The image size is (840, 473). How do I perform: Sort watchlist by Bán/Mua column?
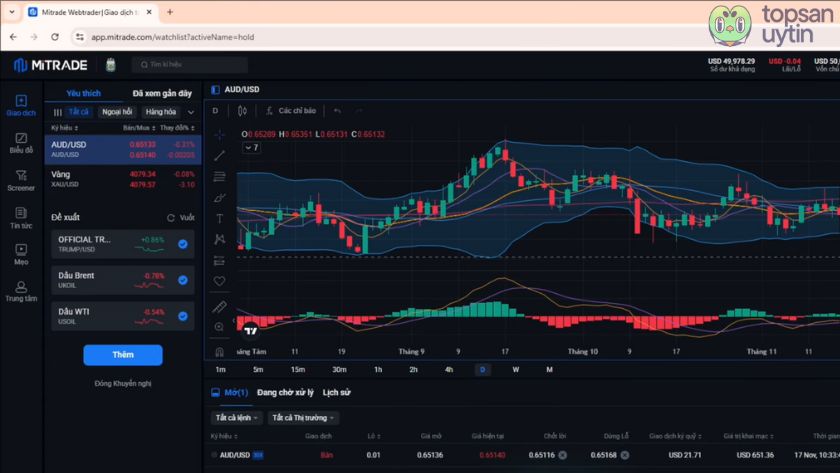[x=139, y=128]
